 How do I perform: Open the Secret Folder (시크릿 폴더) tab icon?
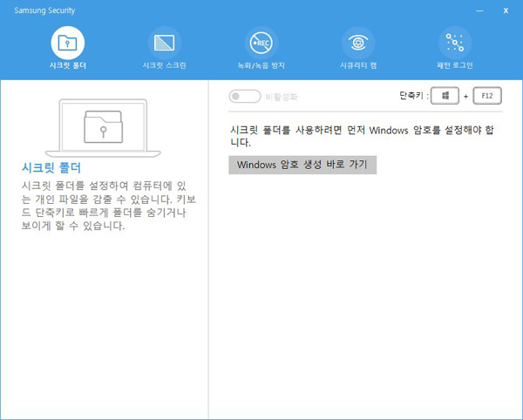click(x=68, y=43)
